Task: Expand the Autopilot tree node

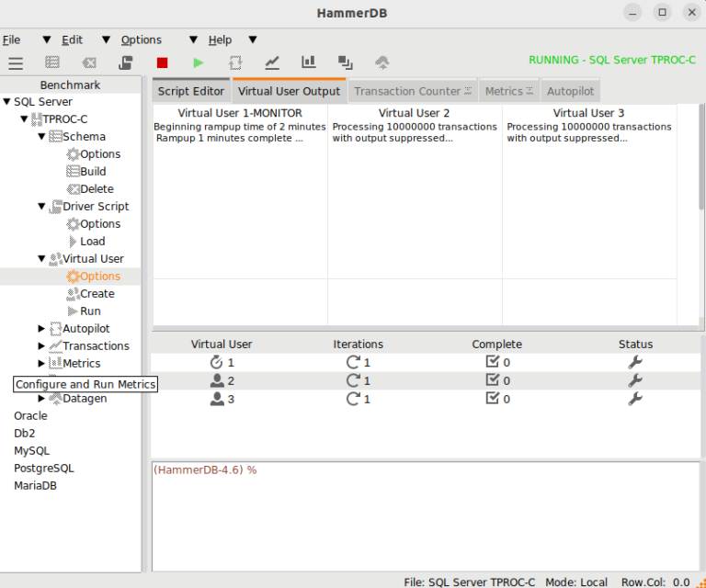Action: (x=41, y=329)
